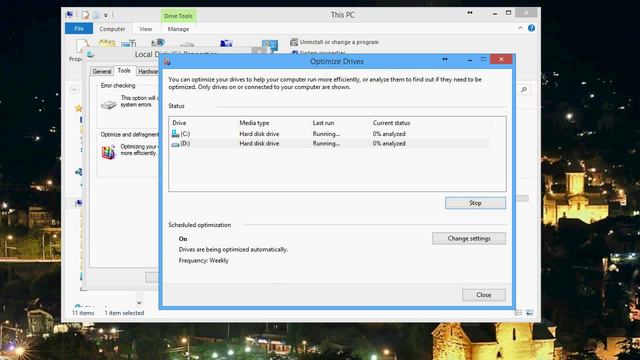This screenshot has height=360, width=640.
Task: Switch to Details view using the status bar icon
Action: click(x=519, y=313)
